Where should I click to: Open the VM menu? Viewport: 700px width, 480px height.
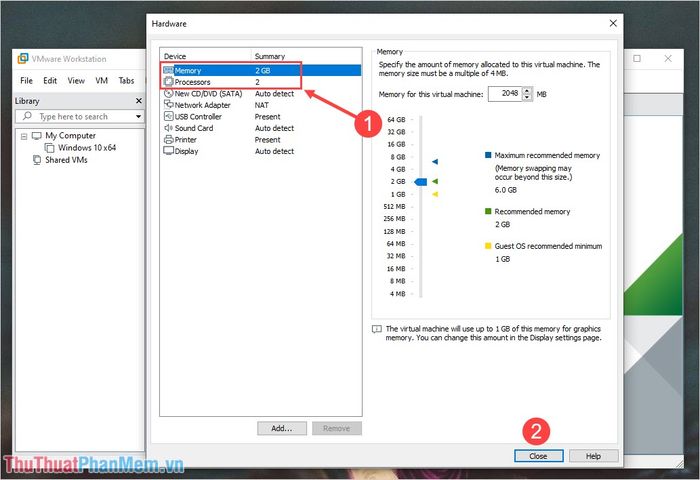click(102, 80)
